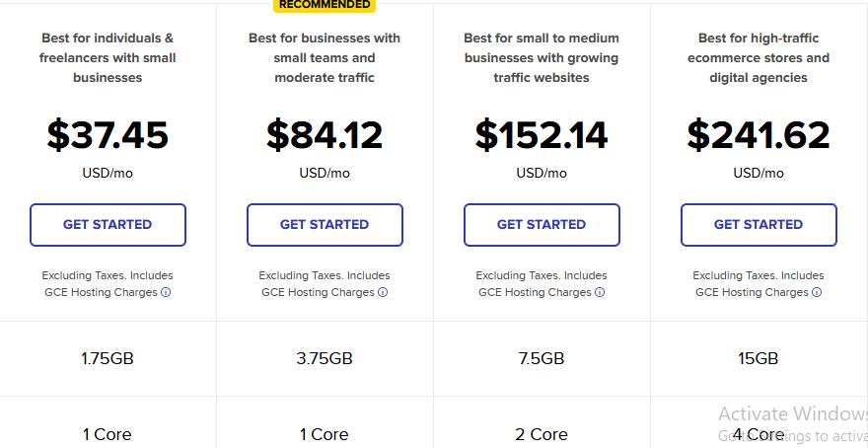Click 'Best for high-traffic ecommerce stores' description
Image resolution: width=868 pixels, height=448 pixels.
point(759,58)
